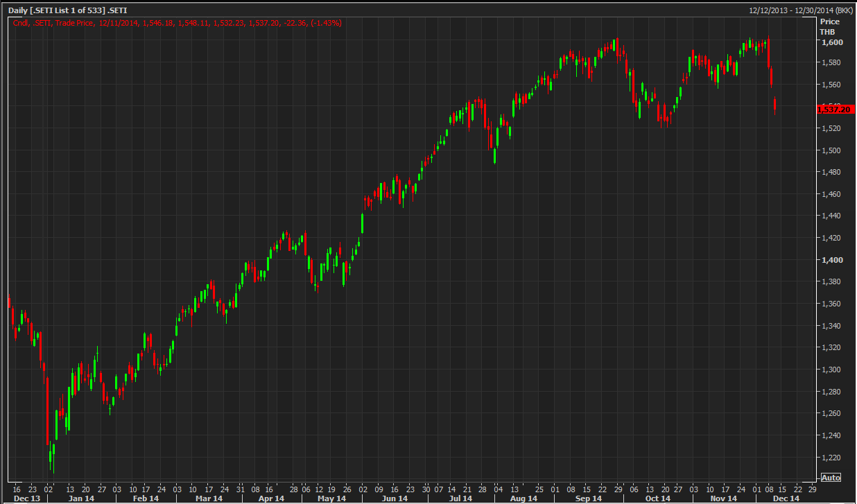
Task: Click the day label 12 on time axis
Action: click(318, 488)
